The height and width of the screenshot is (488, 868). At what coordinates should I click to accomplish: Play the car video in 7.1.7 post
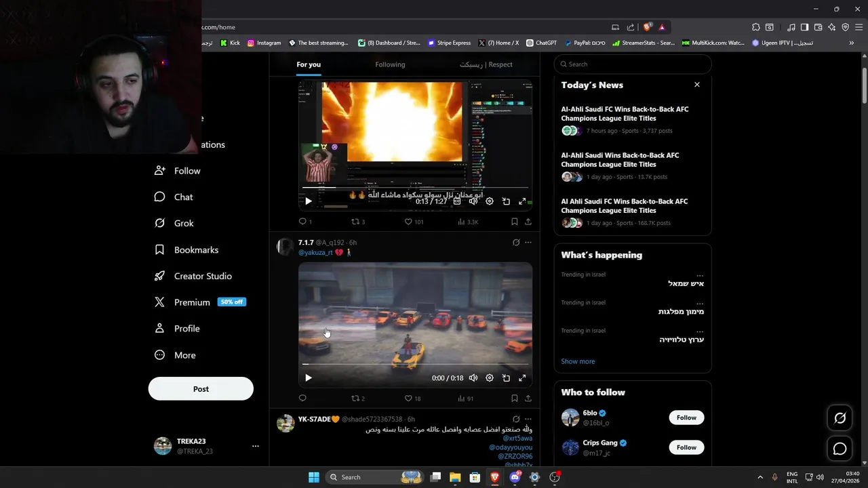[308, 378]
